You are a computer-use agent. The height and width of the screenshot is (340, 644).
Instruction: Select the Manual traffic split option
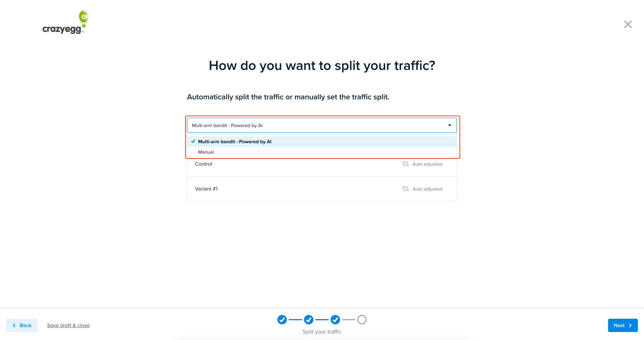coord(322,152)
